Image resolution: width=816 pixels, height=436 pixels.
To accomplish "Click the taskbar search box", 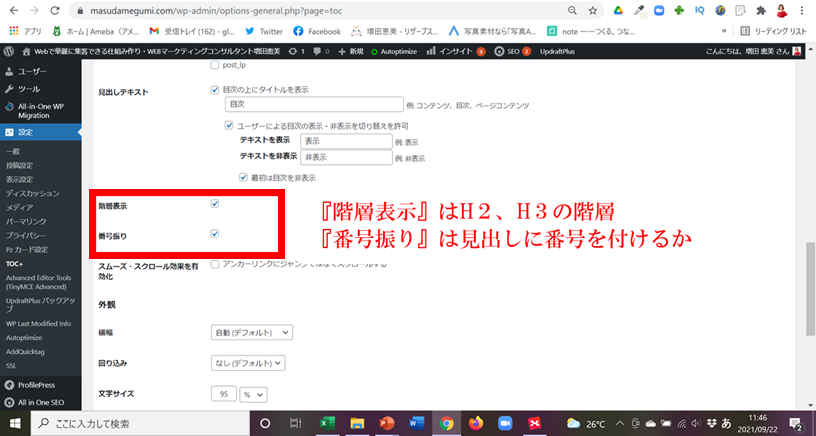I will [140, 424].
